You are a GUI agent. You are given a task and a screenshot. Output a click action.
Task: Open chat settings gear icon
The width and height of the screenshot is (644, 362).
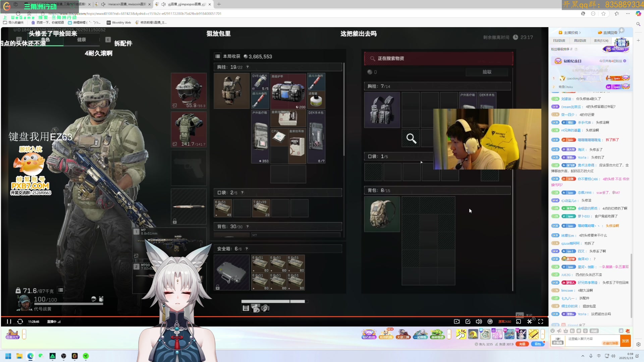(x=638, y=344)
